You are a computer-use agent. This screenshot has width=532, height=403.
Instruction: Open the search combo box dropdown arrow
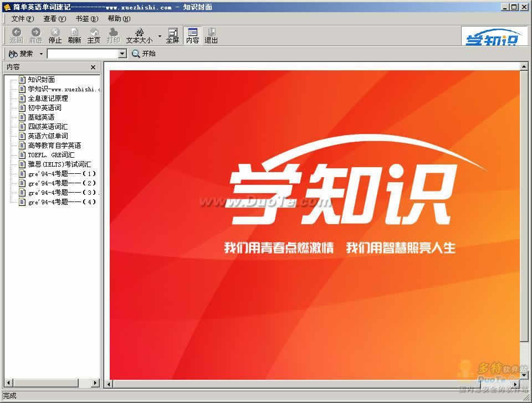(122, 54)
